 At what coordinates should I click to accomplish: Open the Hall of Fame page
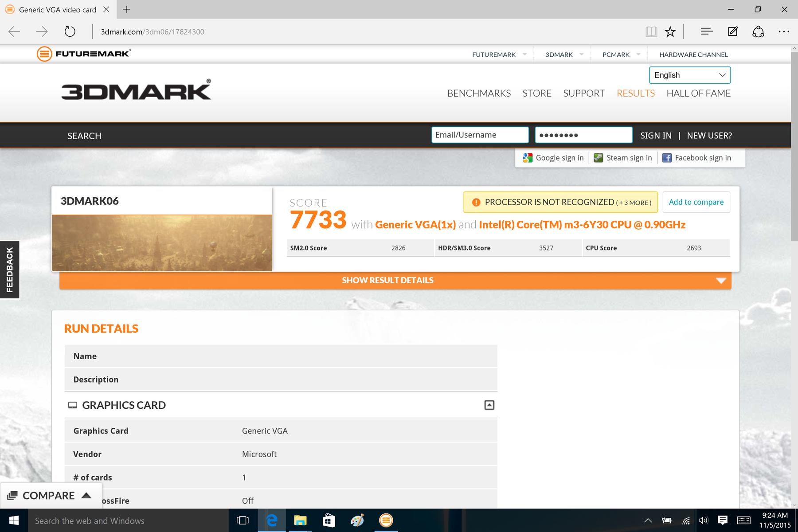(699, 93)
